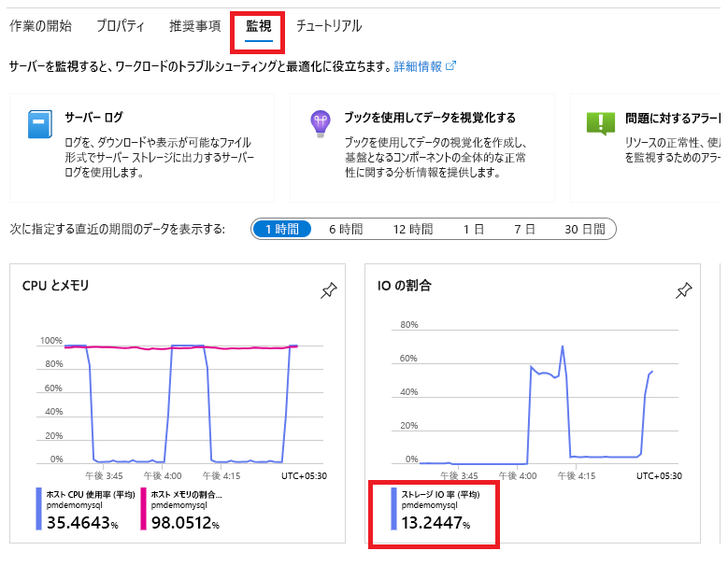Click the IO chart plot area
728x565 pixels.
click(535, 397)
